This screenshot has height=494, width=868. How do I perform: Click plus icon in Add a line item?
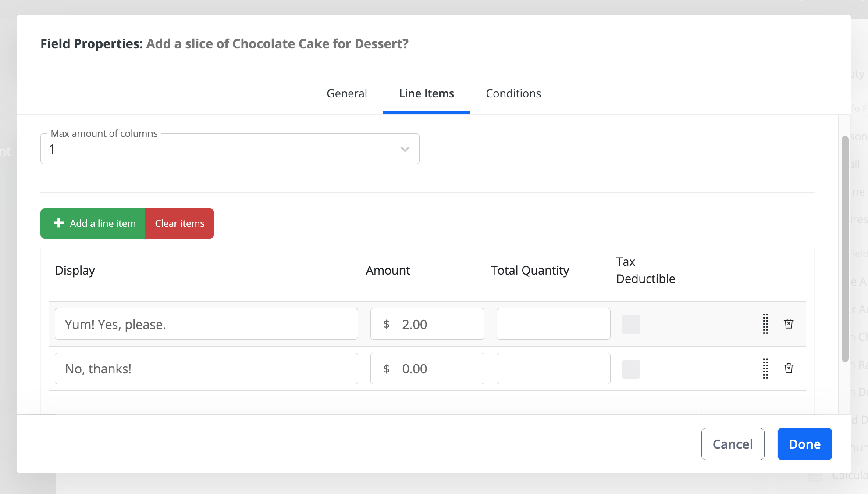[x=59, y=223]
